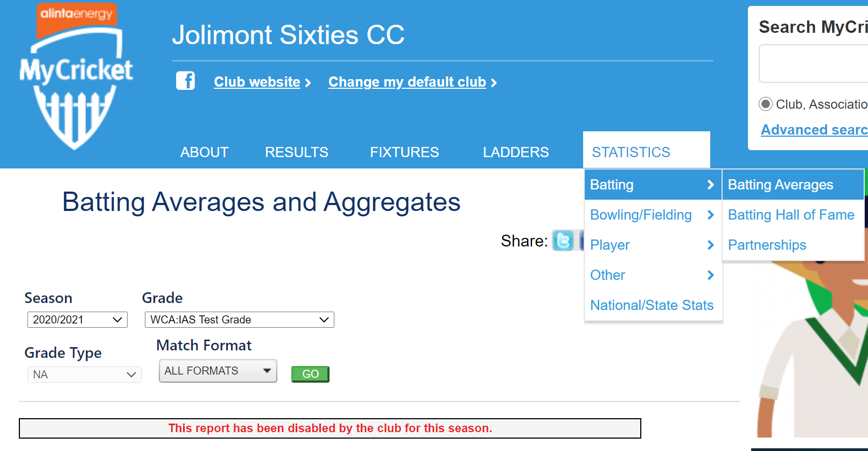
Task: Open National/State Stats menu entry
Action: click(x=653, y=305)
